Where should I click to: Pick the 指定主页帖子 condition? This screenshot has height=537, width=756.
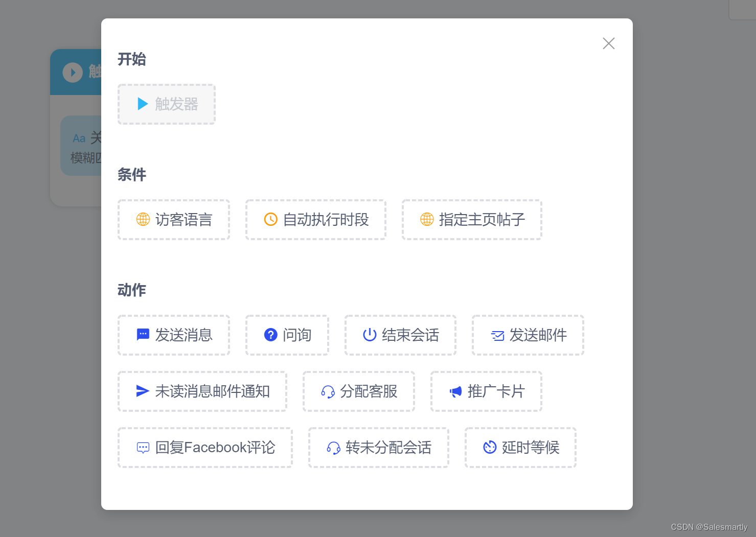pos(482,220)
